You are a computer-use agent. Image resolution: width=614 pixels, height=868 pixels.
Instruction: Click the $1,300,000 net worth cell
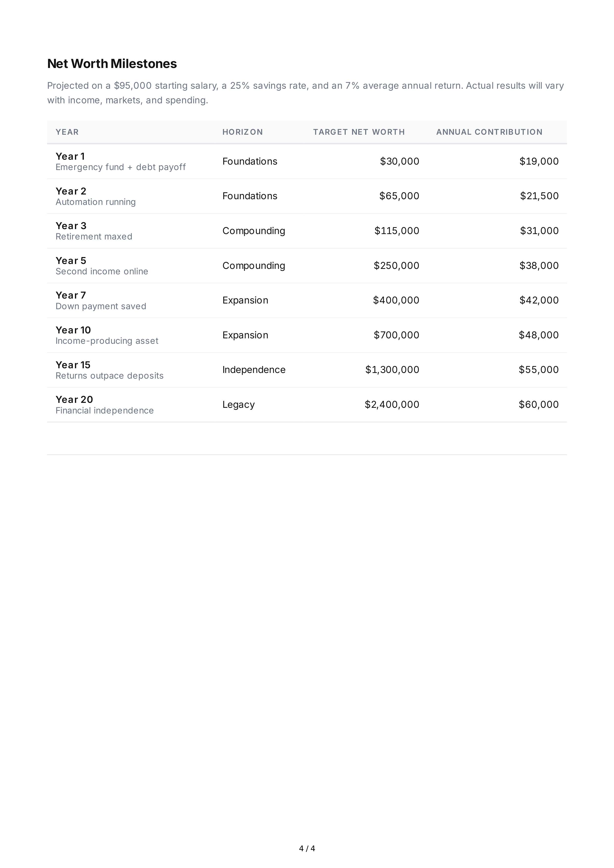(x=392, y=370)
